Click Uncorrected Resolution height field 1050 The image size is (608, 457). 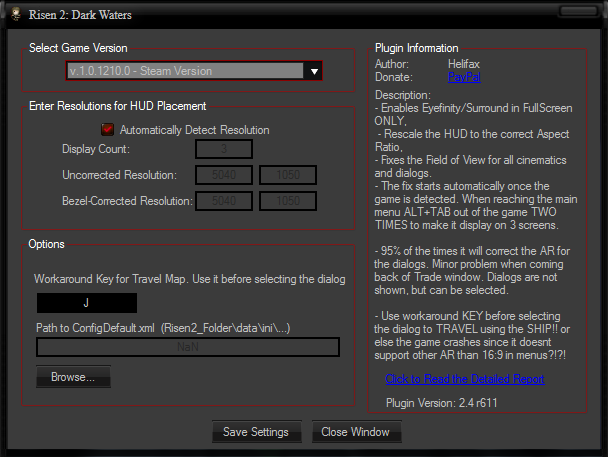288,175
